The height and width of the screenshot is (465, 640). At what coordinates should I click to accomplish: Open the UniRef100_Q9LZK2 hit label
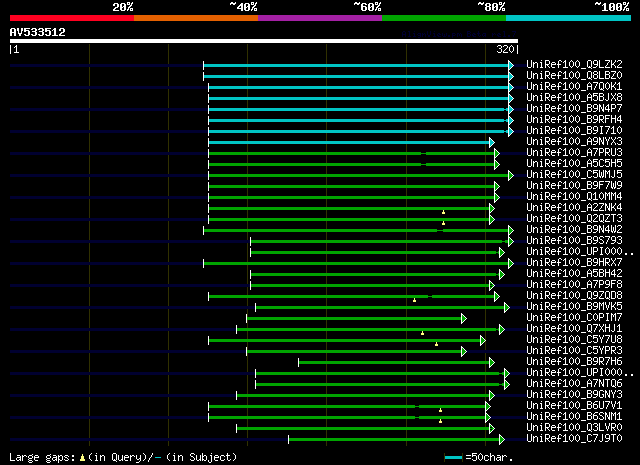[x=574, y=64]
